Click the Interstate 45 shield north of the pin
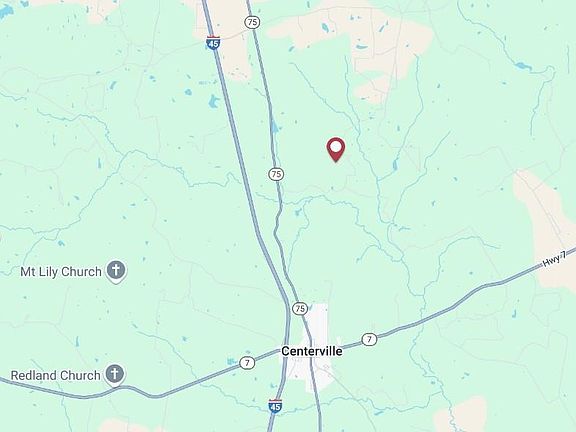This screenshot has height=432, width=576. coord(213,43)
